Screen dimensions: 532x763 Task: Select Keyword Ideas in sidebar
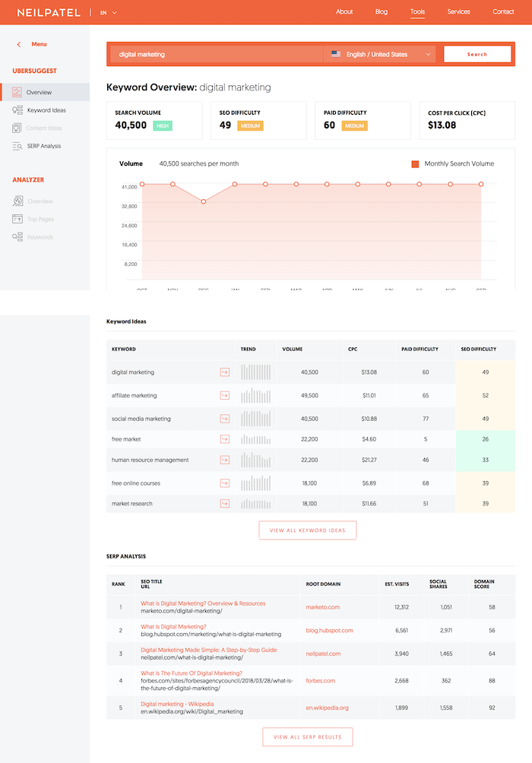point(46,110)
